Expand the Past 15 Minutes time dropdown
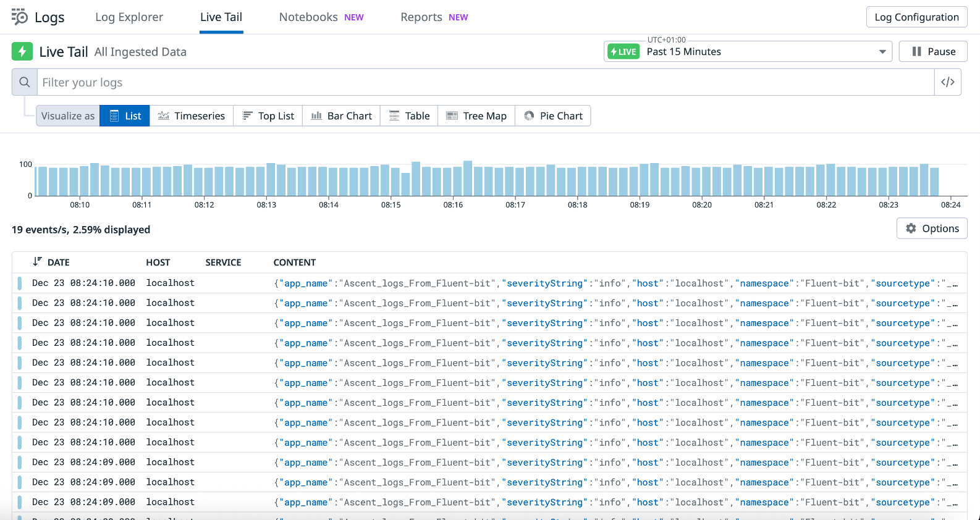980x520 pixels. [882, 52]
